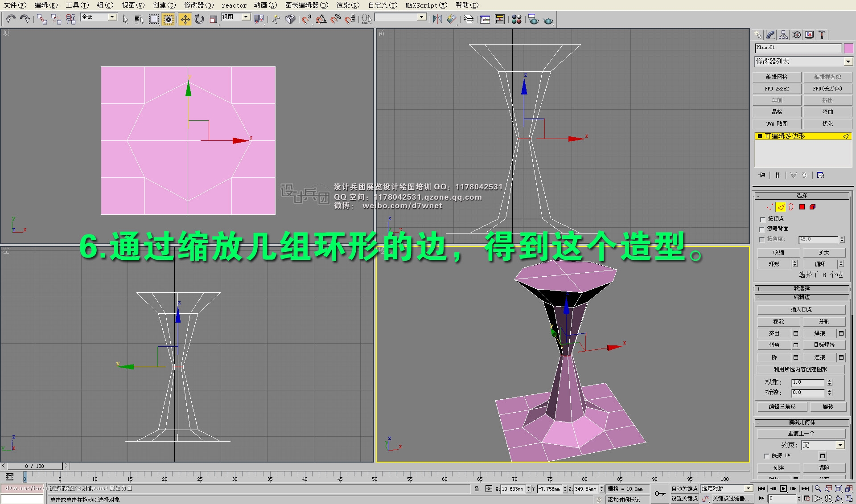Open the Material Editor spheres icon

pos(517,19)
